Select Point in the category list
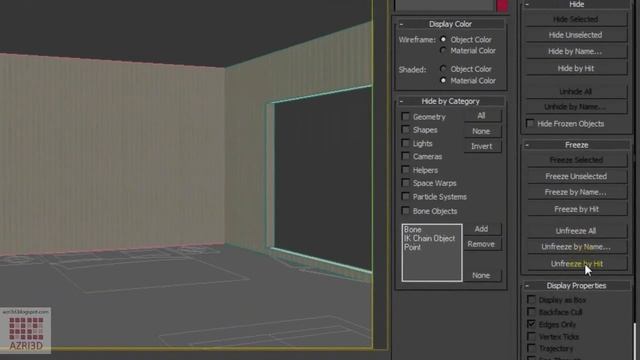 (x=412, y=247)
